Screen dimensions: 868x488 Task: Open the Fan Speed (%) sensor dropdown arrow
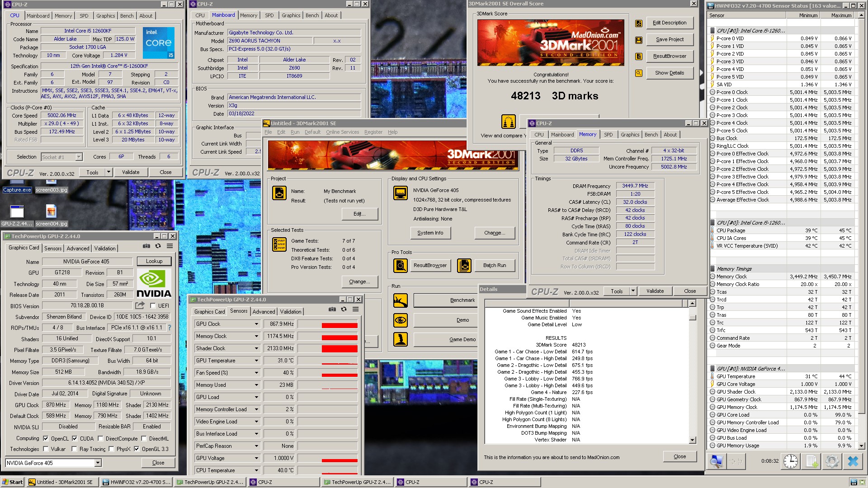point(256,373)
